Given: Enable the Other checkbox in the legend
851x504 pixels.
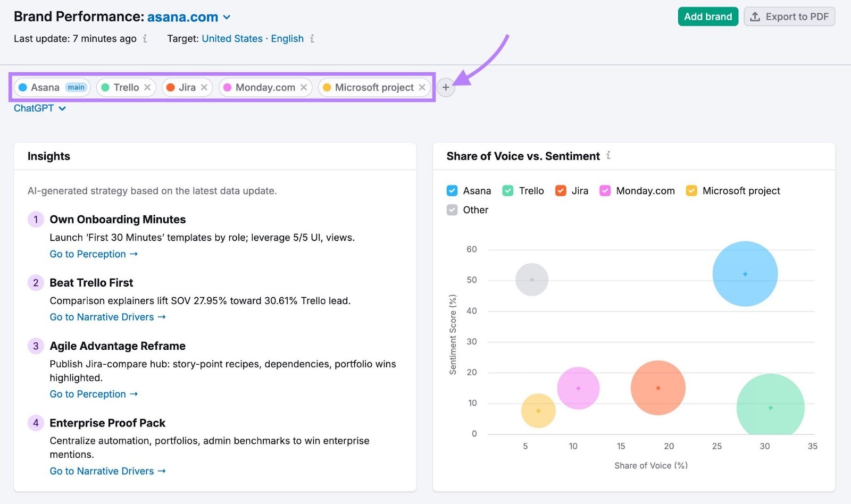Looking at the screenshot, I should [452, 209].
